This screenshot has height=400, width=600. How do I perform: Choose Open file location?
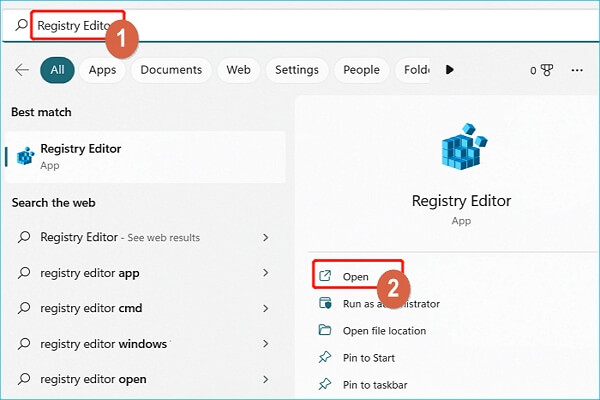click(384, 331)
